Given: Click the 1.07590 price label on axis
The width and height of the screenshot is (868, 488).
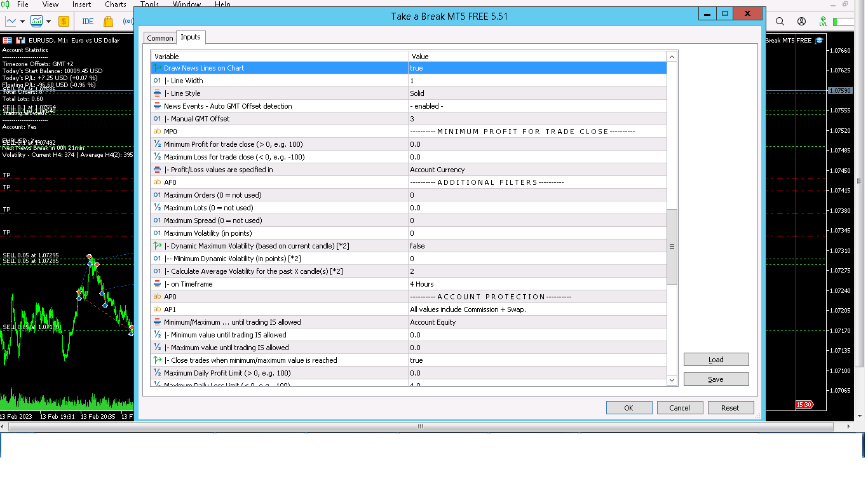Looking at the screenshot, I should tap(840, 91).
